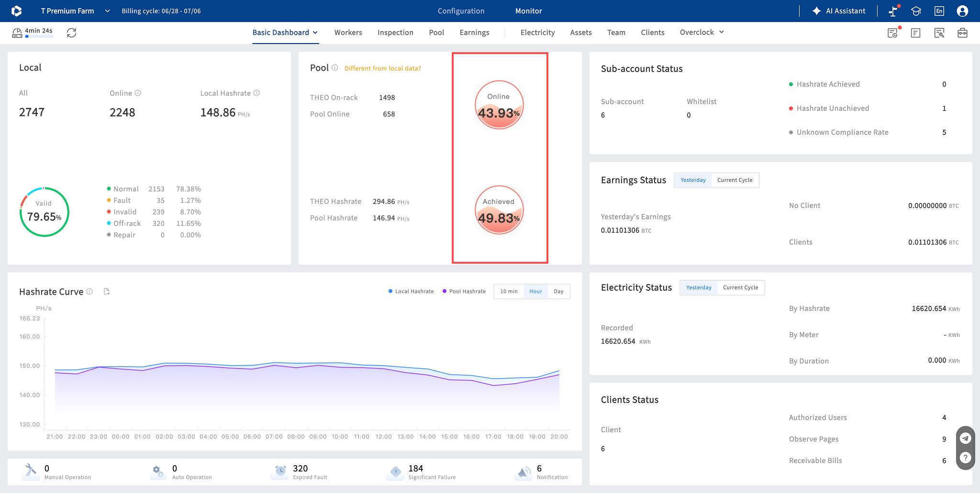980x493 pixels.
Task: Export the Hashrate Curve data
Action: 107,291
